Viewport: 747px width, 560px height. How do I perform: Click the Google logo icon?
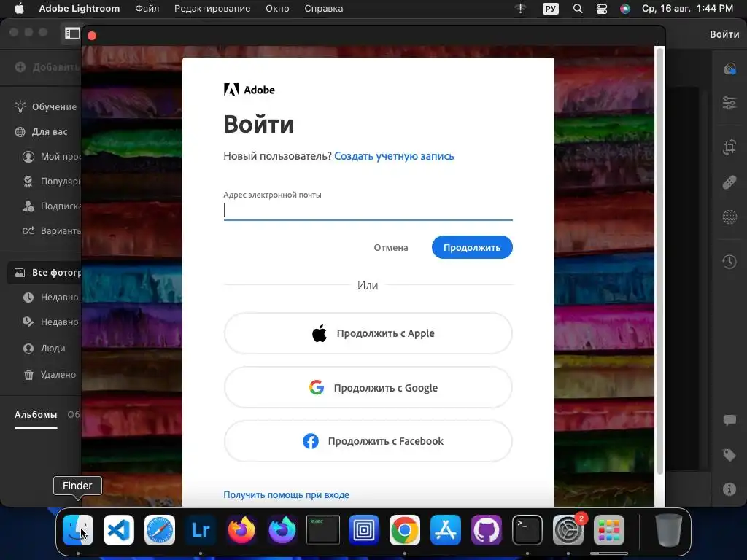coord(317,387)
